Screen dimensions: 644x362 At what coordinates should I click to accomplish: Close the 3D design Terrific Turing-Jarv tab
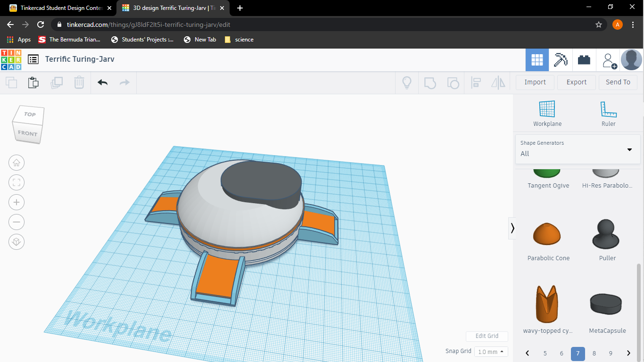click(x=222, y=8)
